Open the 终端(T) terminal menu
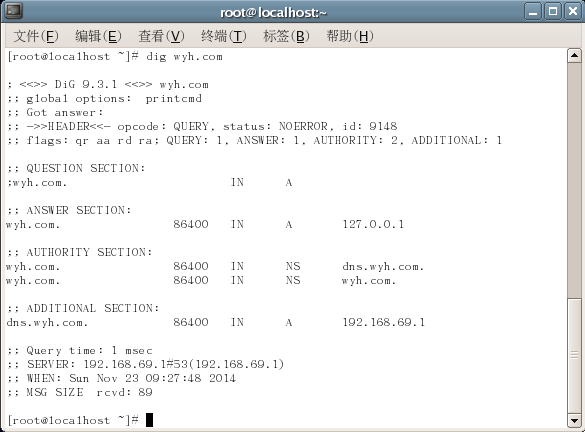Screen dimensions: 585x432 (x=223, y=36)
